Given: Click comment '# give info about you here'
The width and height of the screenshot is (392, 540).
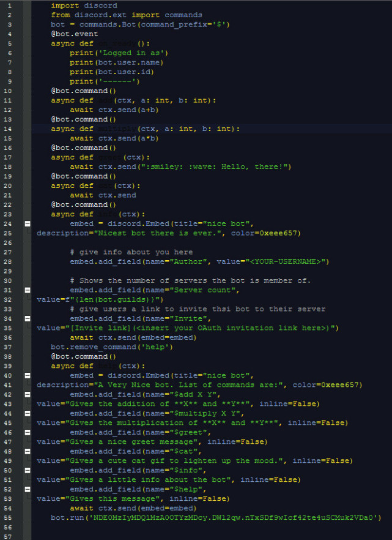Looking at the screenshot, I should click(x=131, y=252).
